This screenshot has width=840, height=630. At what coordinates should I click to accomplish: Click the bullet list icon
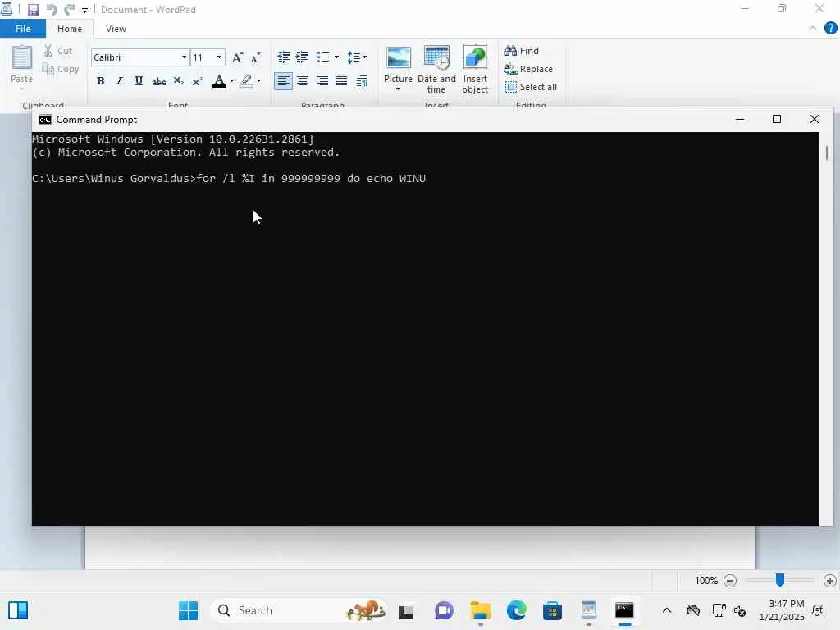tap(323, 57)
